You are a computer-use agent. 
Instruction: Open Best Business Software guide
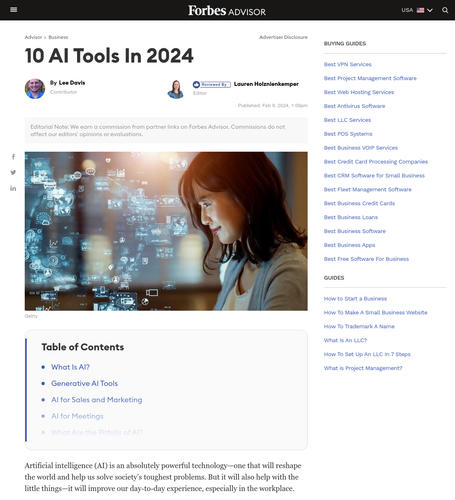tap(355, 231)
